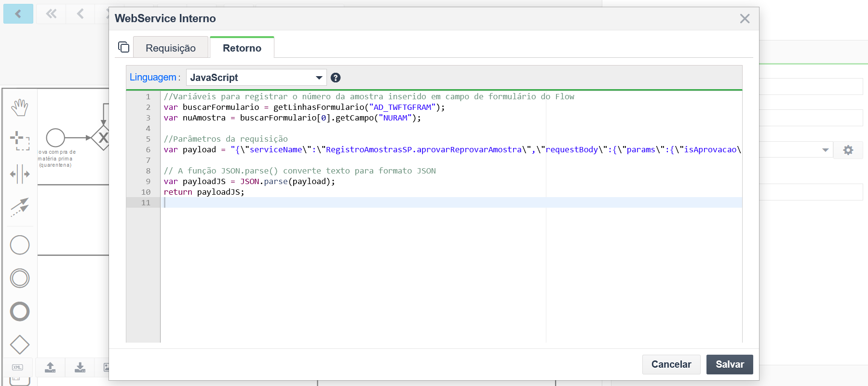
Task: Click the //Parâmetros da requisição comment
Action: (226, 139)
